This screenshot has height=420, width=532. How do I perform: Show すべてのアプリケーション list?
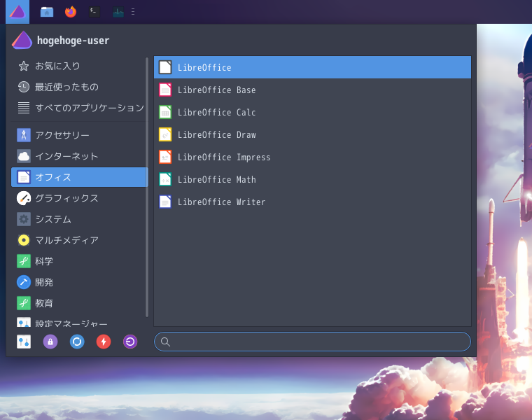pos(78,108)
